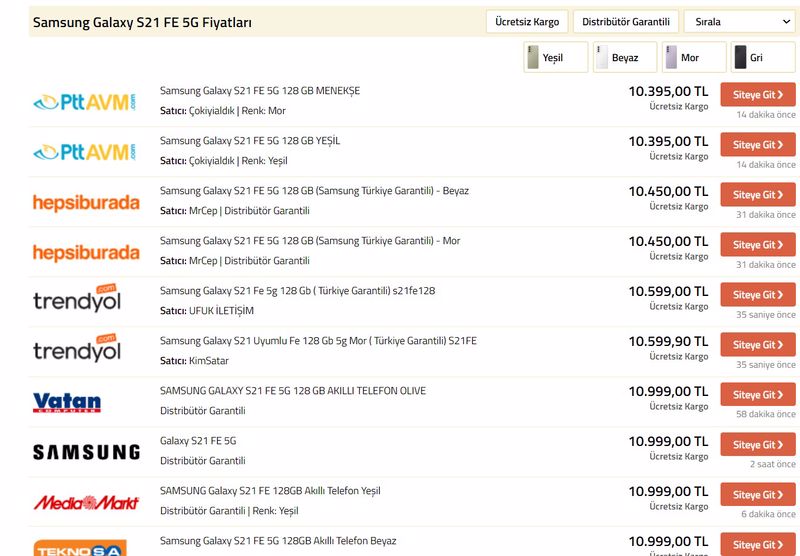
Task: Open the Samsung Galaxy S21 Uyumlu Fe listing
Action: point(318,341)
